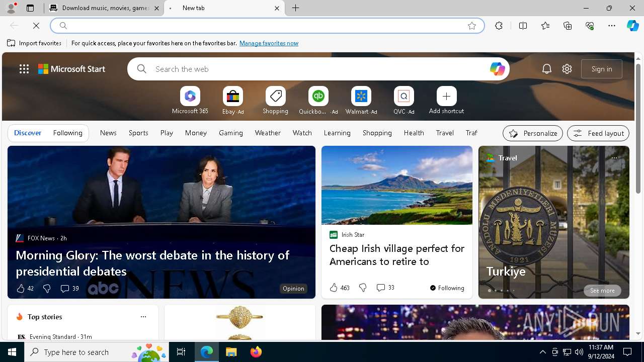Click taskbar Type here to search box
This screenshot has width=644, height=362.
click(97, 352)
